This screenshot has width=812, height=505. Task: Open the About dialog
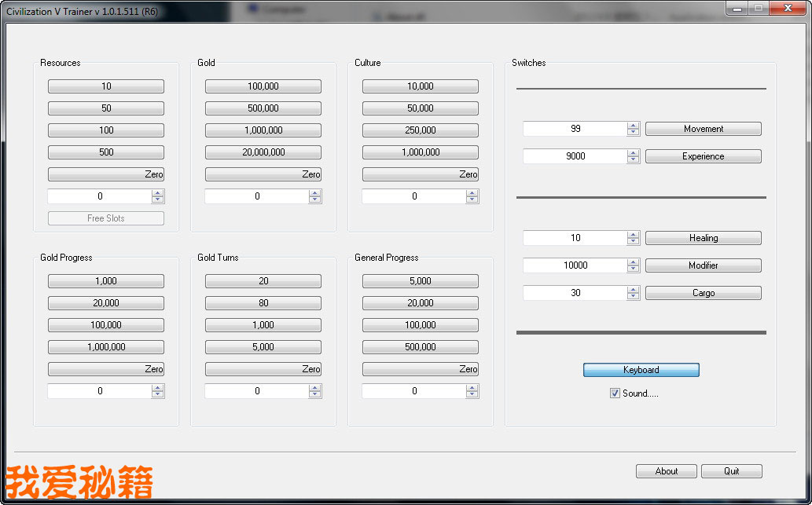click(x=666, y=471)
